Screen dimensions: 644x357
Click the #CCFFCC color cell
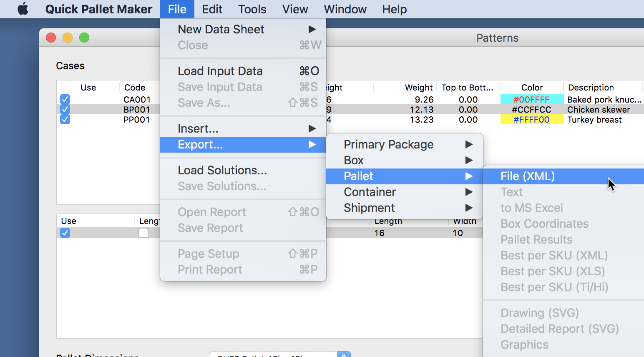point(531,109)
